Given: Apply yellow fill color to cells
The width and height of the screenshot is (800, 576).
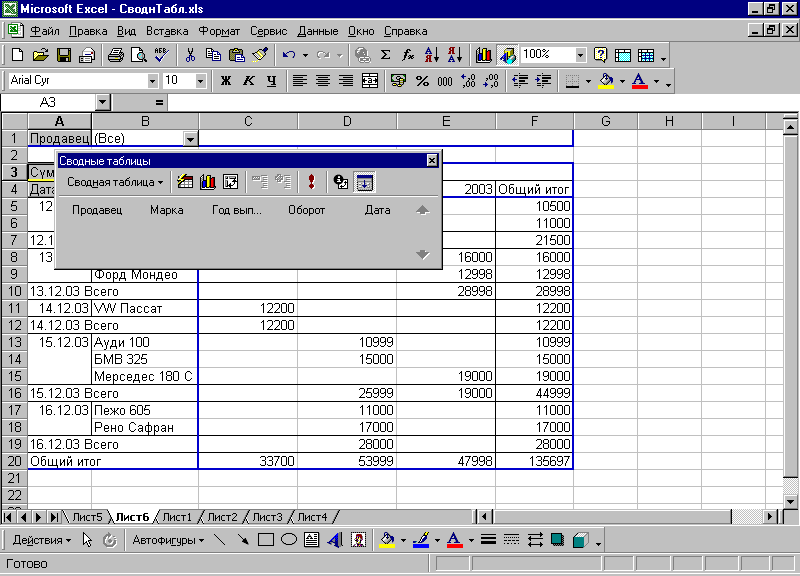Looking at the screenshot, I should (606, 81).
